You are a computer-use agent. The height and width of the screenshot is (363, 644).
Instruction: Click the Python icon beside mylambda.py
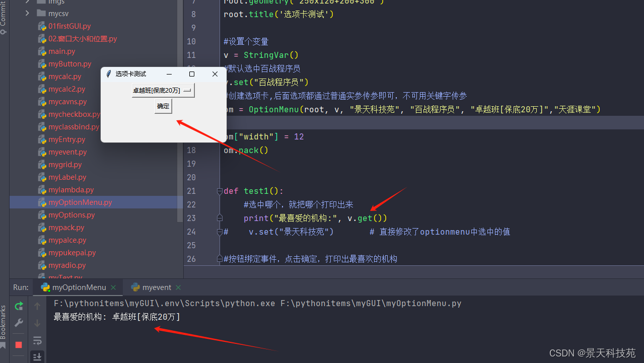coord(42,190)
